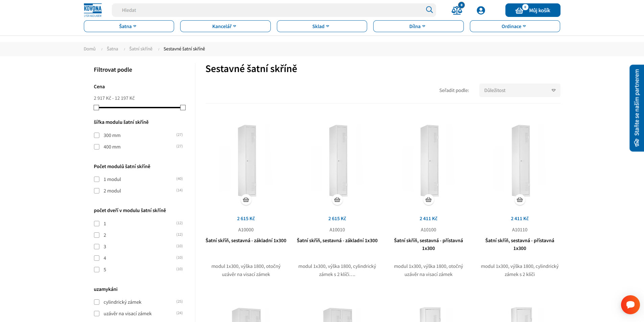Click the right price slider handle
Image resolution: width=644 pixels, height=322 pixels.
[183, 108]
